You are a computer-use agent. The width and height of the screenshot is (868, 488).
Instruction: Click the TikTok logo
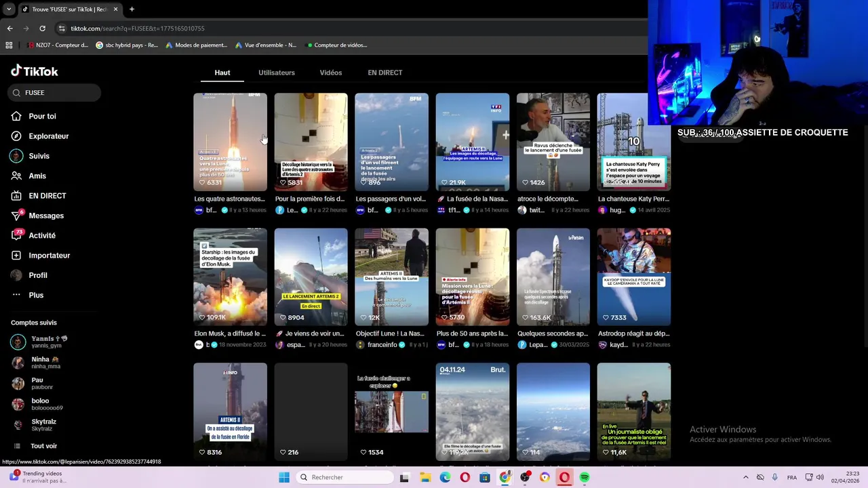(x=35, y=71)
